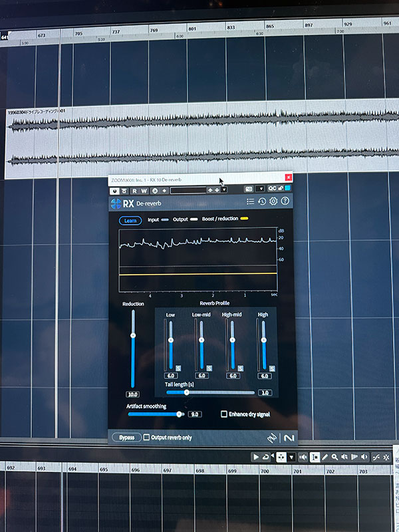This screenshot has width=399, height=532.
Task: Click the Audition play button in editor toolbar
Action: click(x=256, y=457)
